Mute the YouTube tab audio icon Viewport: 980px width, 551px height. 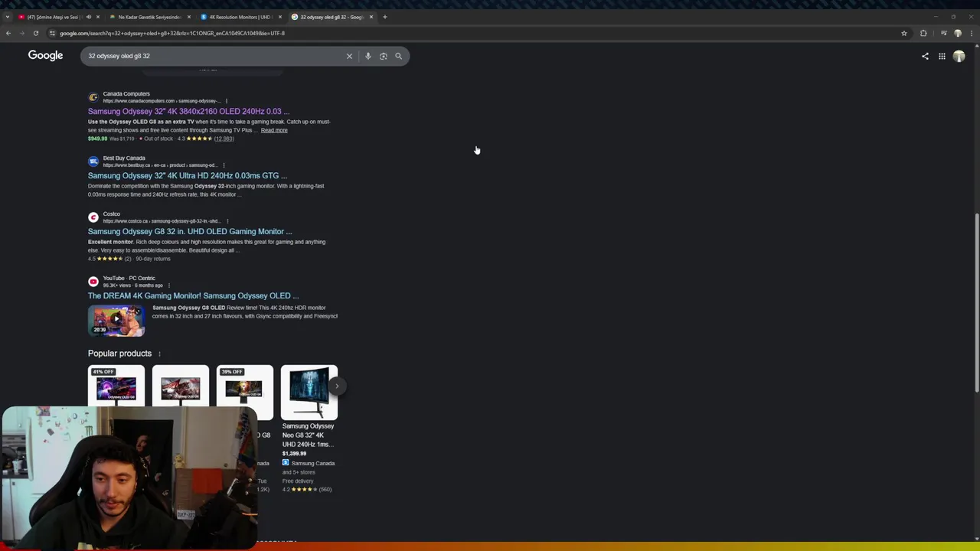[89, 17]
